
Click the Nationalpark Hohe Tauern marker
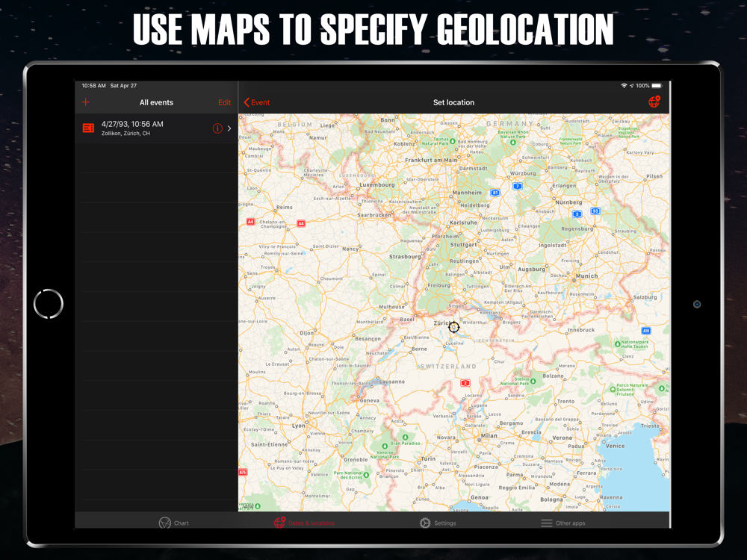pyautogui.click(x=618, y=343)
